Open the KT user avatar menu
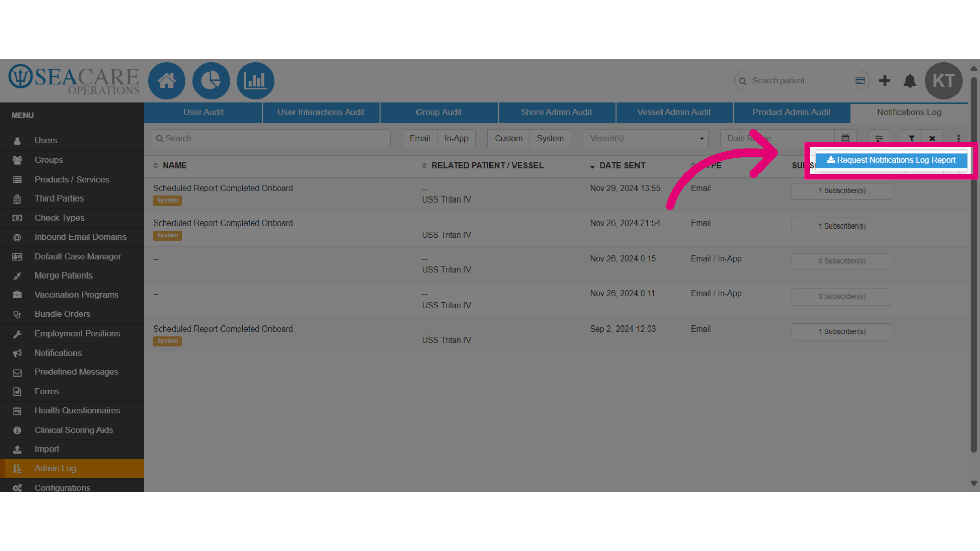Viewport: 980px width, 551px height. (943, 81)
